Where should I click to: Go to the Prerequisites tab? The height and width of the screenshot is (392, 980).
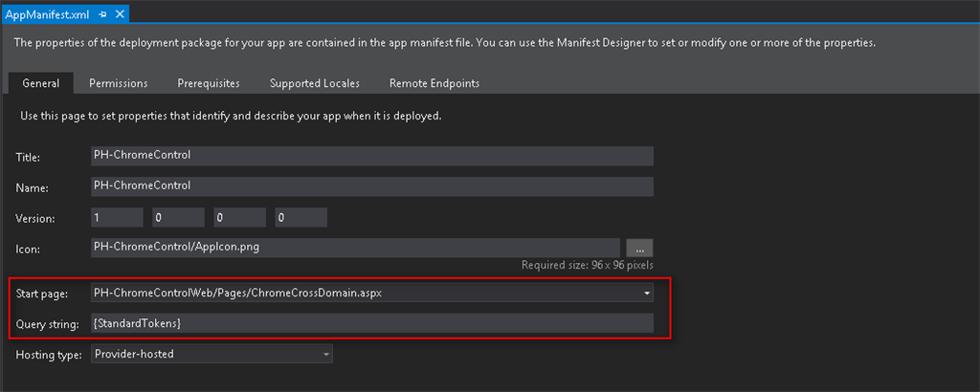coord(208,83)
